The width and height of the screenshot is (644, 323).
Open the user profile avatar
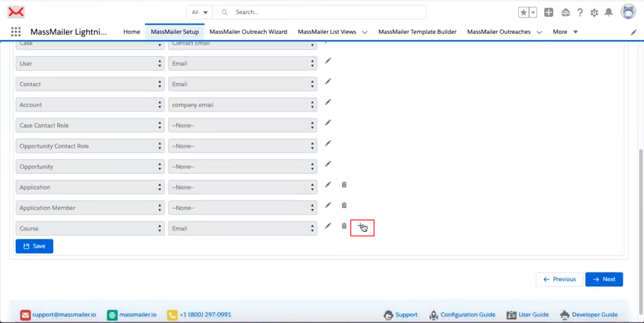pos(628,12)
